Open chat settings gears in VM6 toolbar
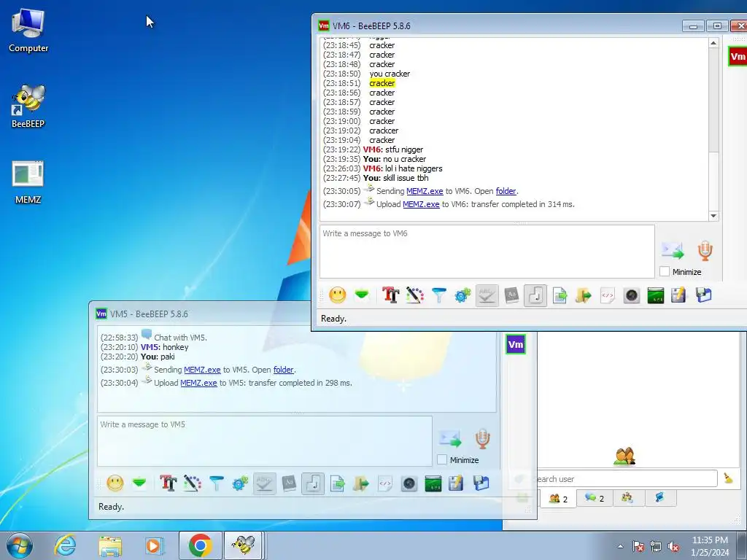Viewport: 747px width, 560px height. click(x=462, y=296)
